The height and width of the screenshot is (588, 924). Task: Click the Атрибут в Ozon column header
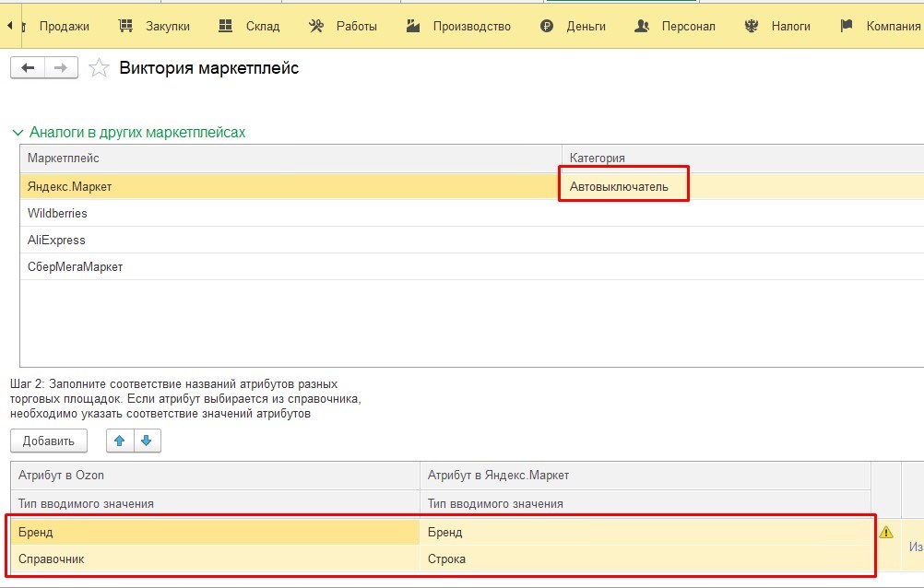tap(215, 476)
